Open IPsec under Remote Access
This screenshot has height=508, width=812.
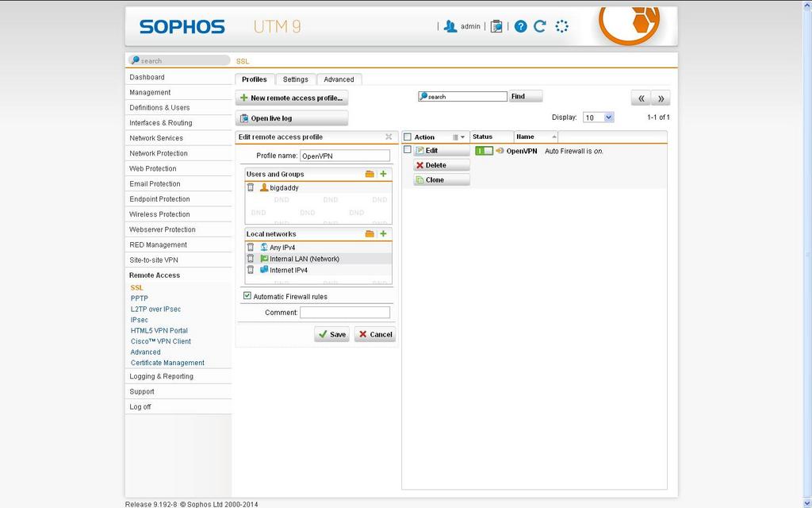tap(140, 320)
